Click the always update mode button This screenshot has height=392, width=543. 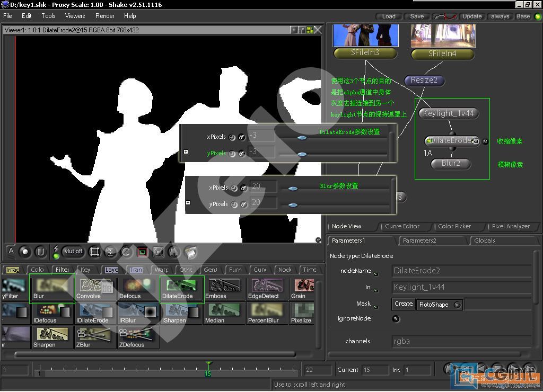(500, 16)
